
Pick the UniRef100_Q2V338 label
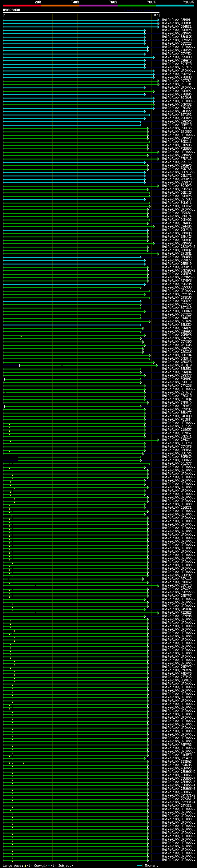(177, 287)
